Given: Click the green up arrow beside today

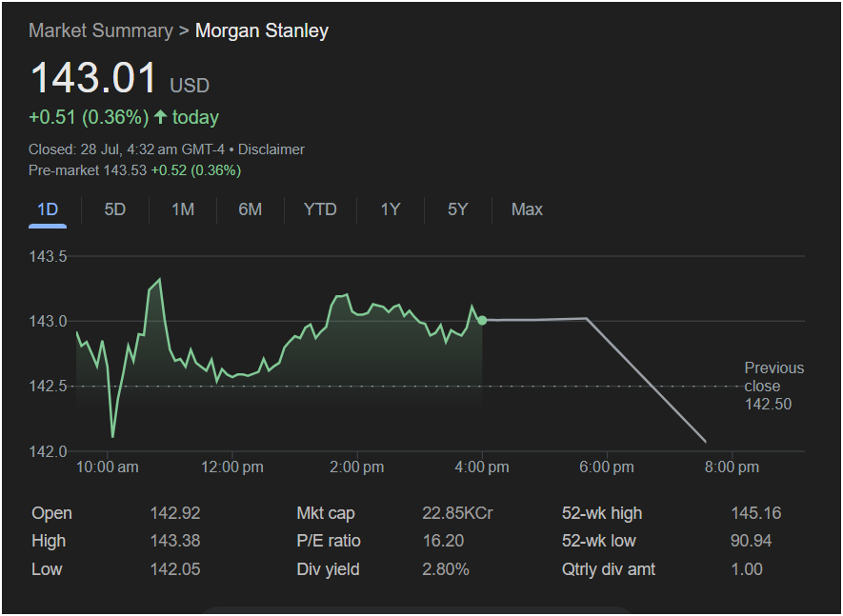Looking at the screenshot, I should tap(160, 117).
